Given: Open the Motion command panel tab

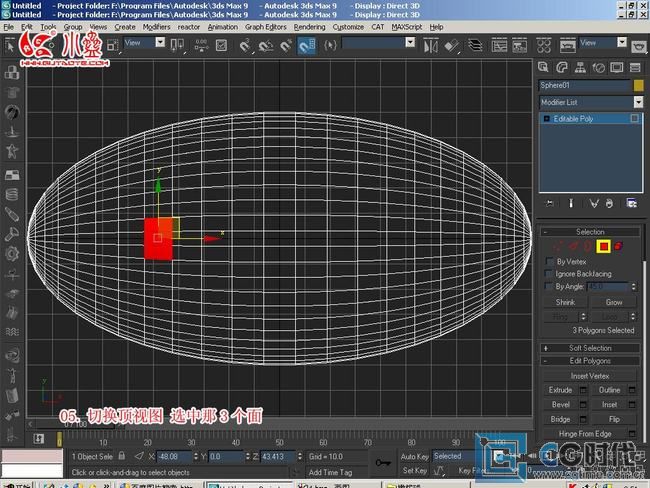Looking at the screenshot, I should [x=598, y=67].
